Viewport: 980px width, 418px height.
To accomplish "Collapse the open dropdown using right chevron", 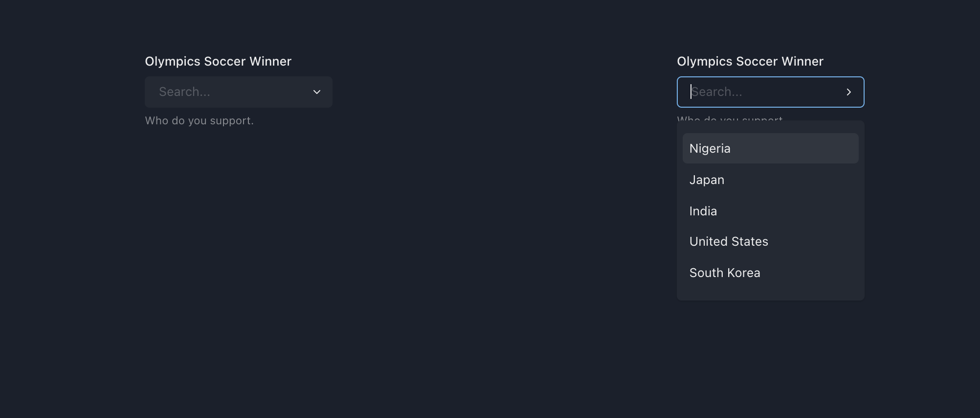I will [848, 92].
